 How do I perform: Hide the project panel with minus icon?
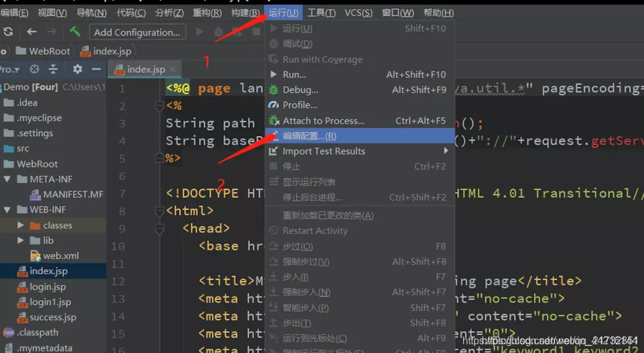click(96, 69)
